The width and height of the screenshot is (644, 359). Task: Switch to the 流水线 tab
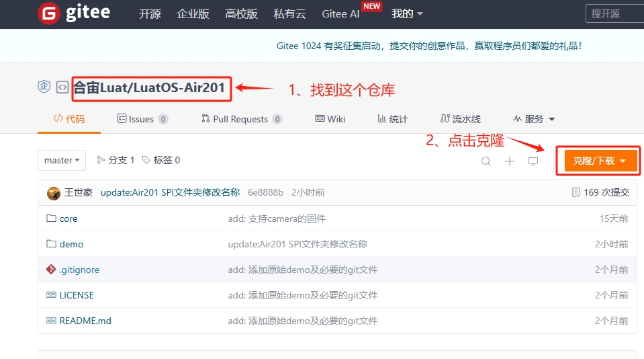point(461,119)
